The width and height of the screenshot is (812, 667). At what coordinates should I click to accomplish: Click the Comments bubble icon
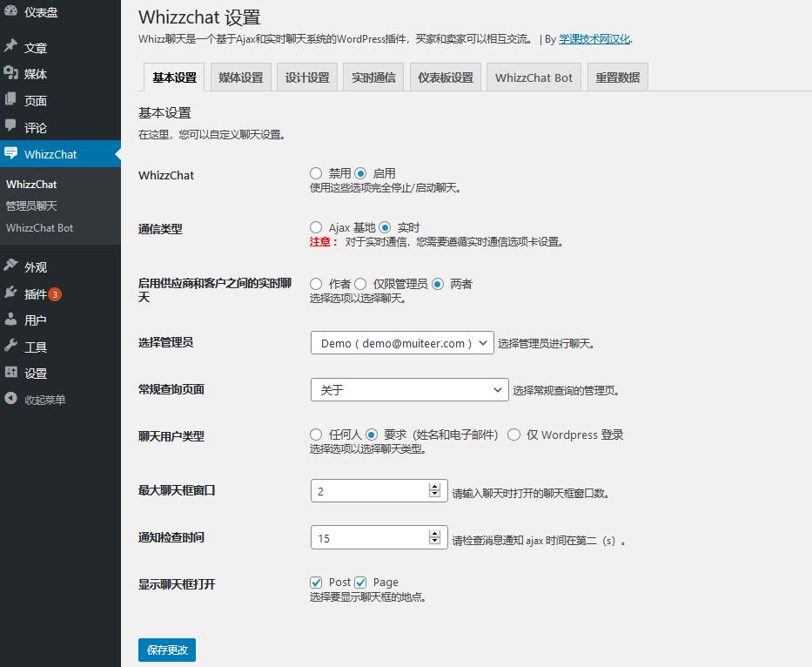10,125
